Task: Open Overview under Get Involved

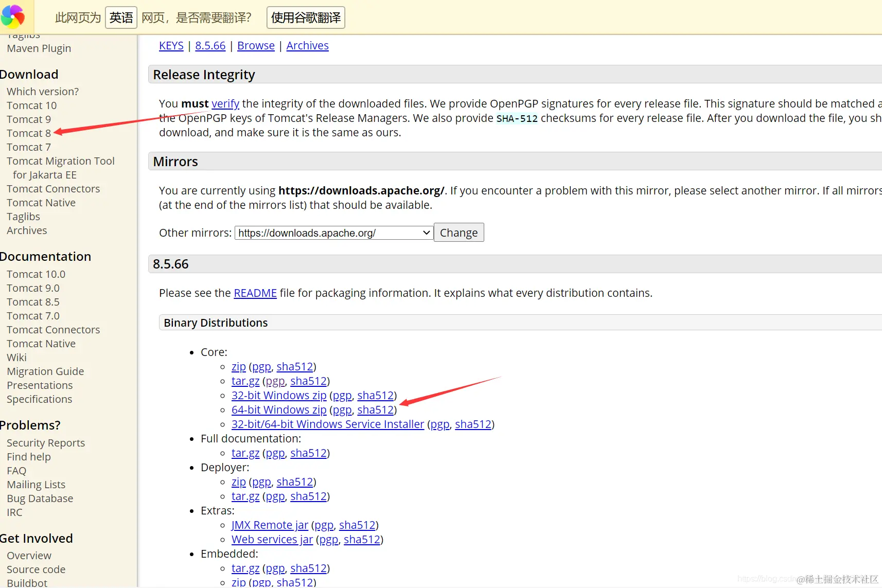Action: 29,556
